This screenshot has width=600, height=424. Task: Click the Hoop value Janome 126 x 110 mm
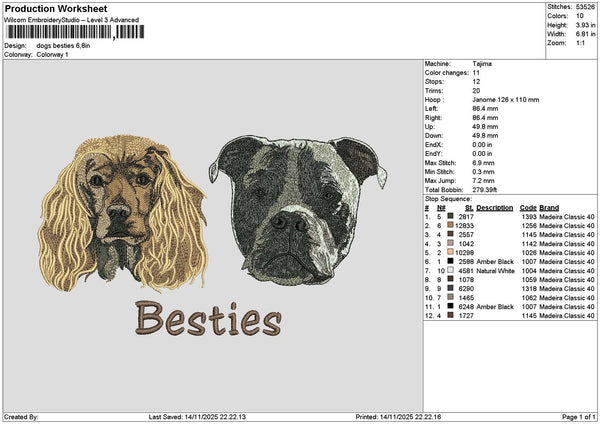505,99
